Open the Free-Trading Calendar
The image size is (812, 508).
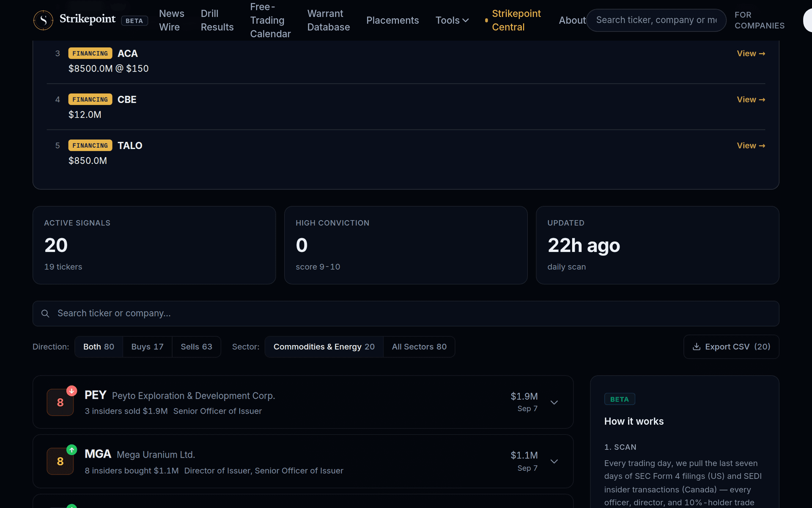(270, 20)
